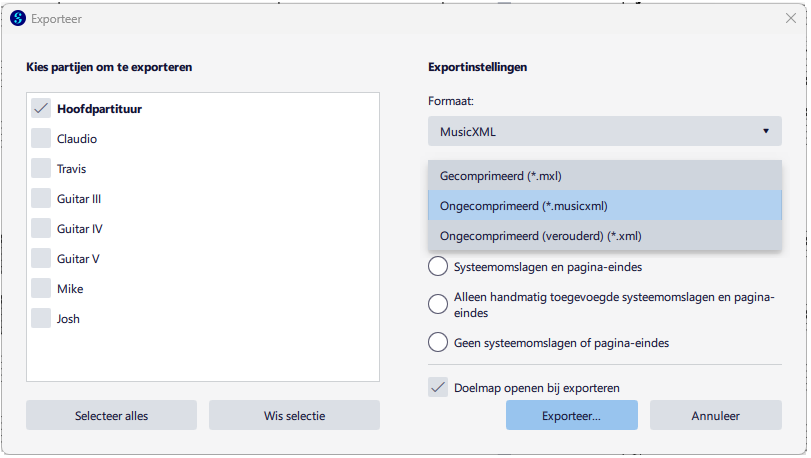The height and width of the screenshot is (458, 811).
Task: Select Ongecomprimeerd (*.musicxml) option
Action: [x=604, y=206]
